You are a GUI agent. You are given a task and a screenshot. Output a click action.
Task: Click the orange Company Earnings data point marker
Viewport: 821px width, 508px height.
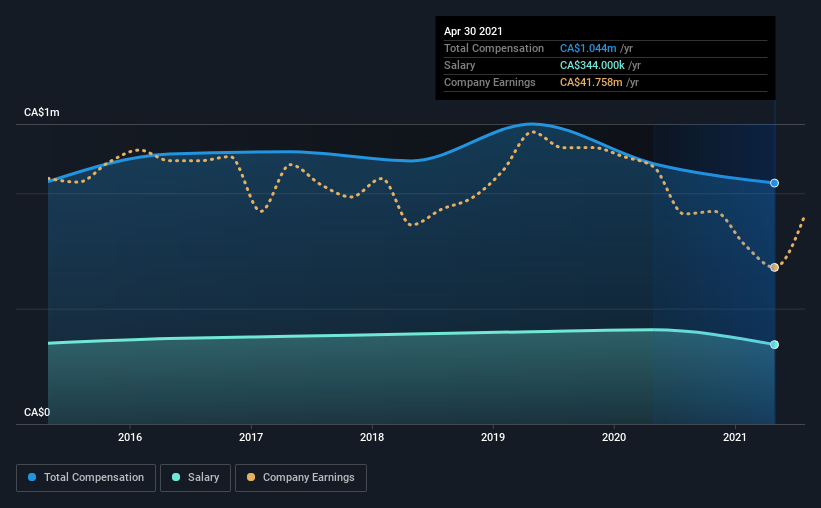pos(774,268)
